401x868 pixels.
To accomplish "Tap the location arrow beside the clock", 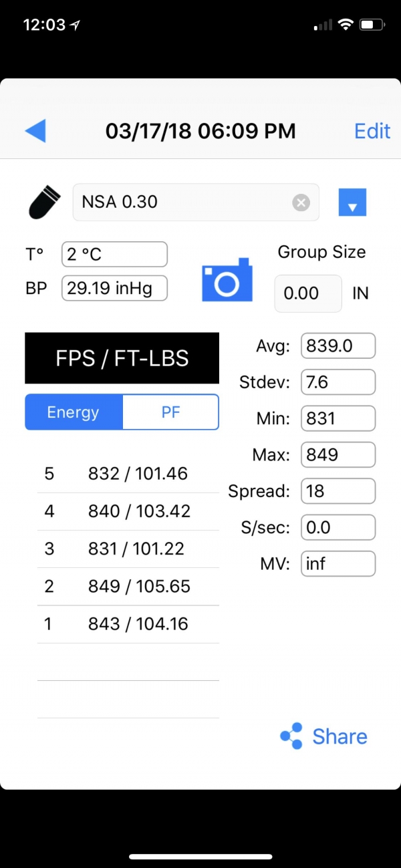I will point(76,25).
